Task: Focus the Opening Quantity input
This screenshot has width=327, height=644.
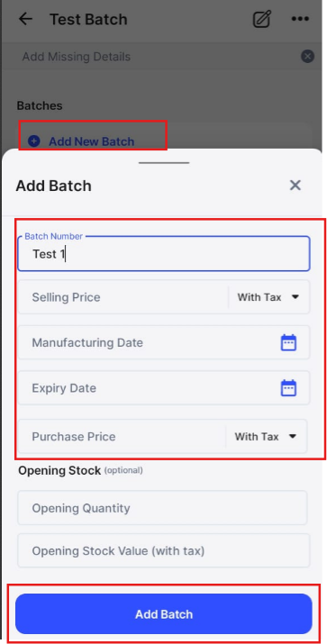Action: 162,508
